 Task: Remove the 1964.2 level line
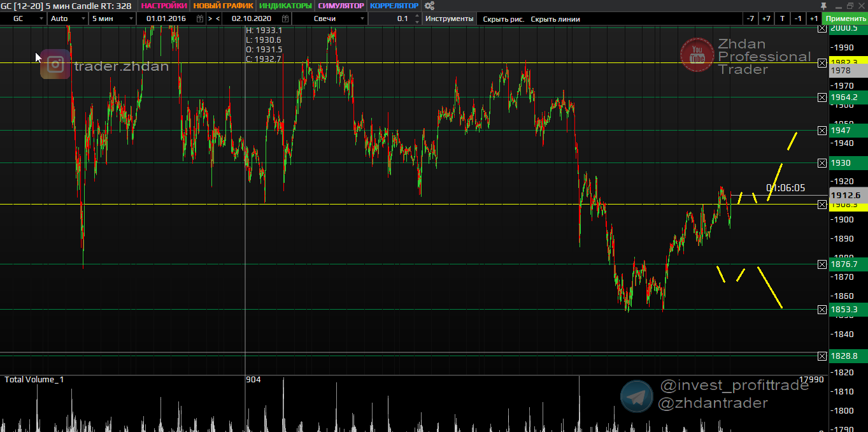(822, 97)
